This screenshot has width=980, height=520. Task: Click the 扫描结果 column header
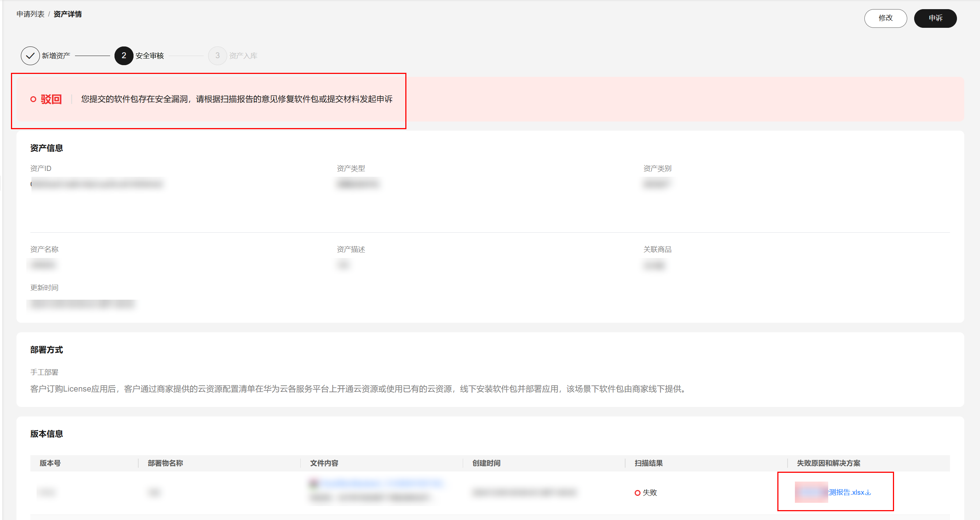point(650,463)
